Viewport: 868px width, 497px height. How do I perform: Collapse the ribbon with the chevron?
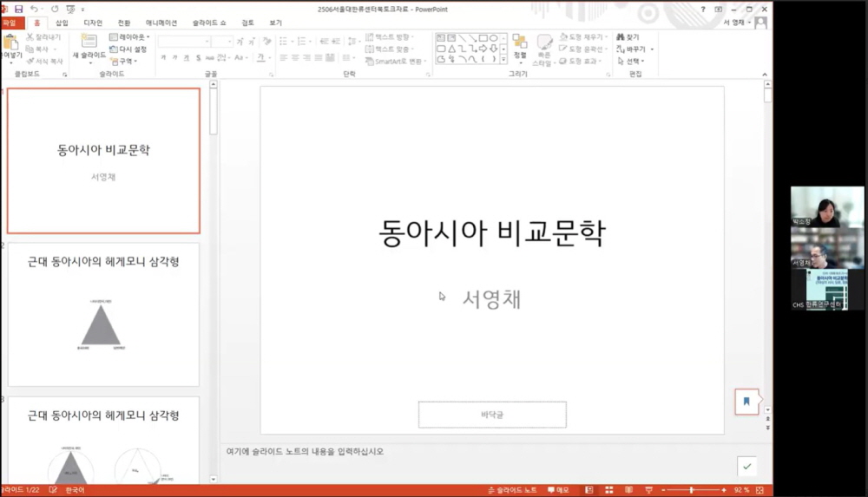coord(765,75)
